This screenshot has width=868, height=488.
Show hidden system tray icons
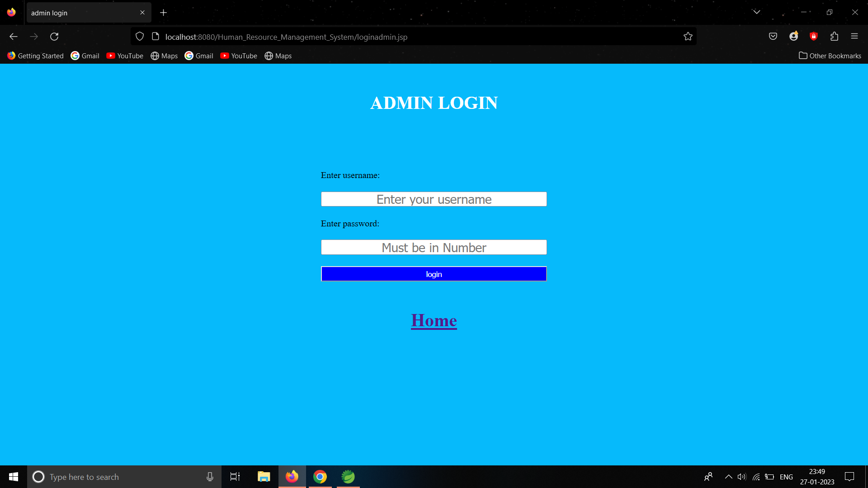(x=728, y=477)
